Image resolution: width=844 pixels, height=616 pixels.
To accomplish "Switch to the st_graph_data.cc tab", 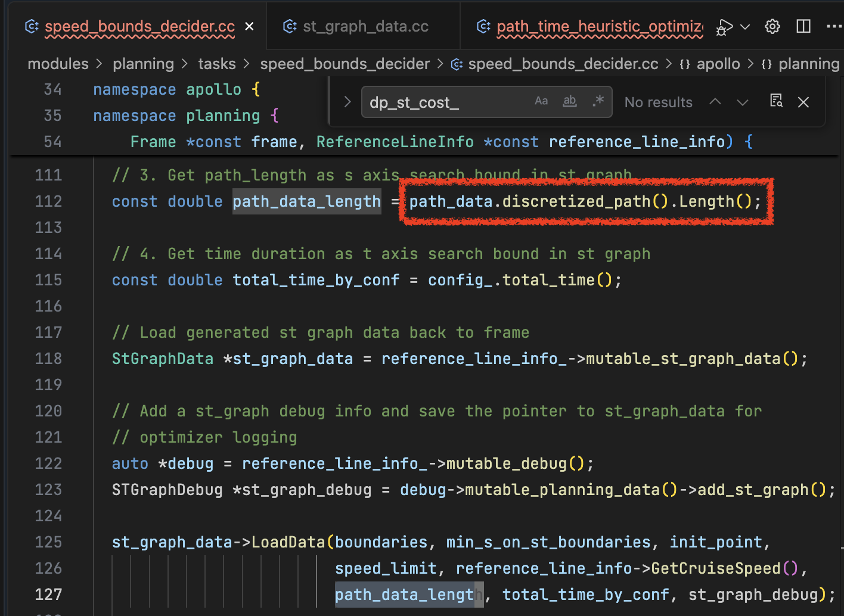I will coord(365,27).
